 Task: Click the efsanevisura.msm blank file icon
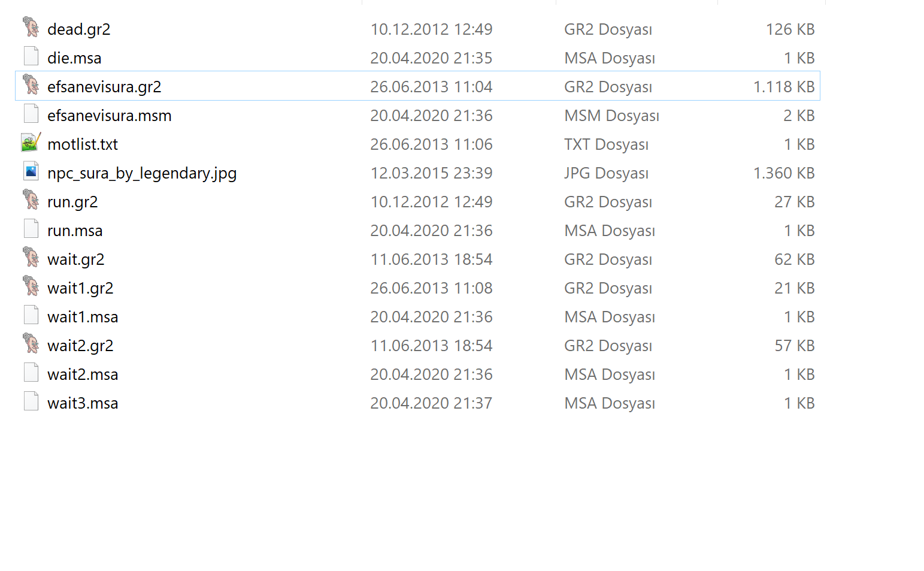pyautogui.click(x=31, y=113)
